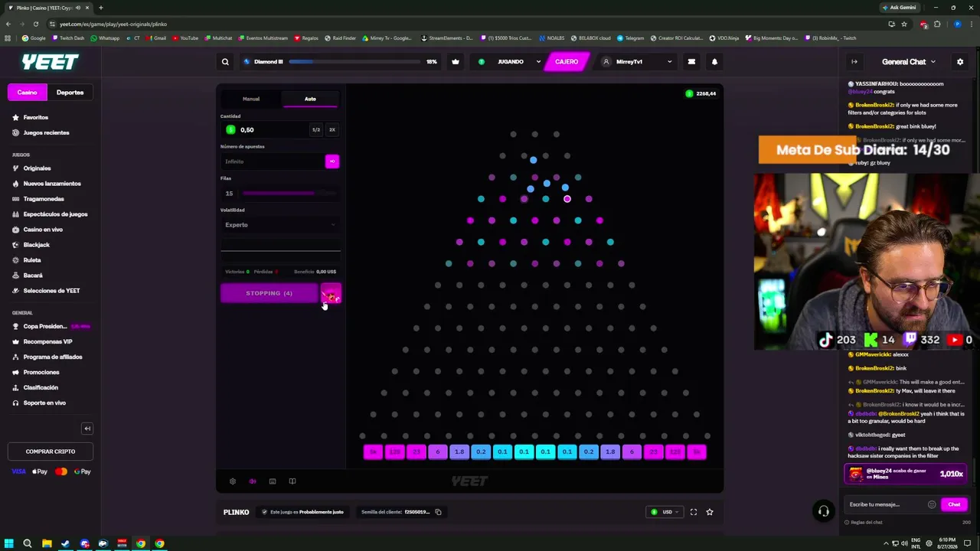Screen dimensions: 980x551
Task: Click the 1.8 multiplier bucket on left
Action: 459,452
